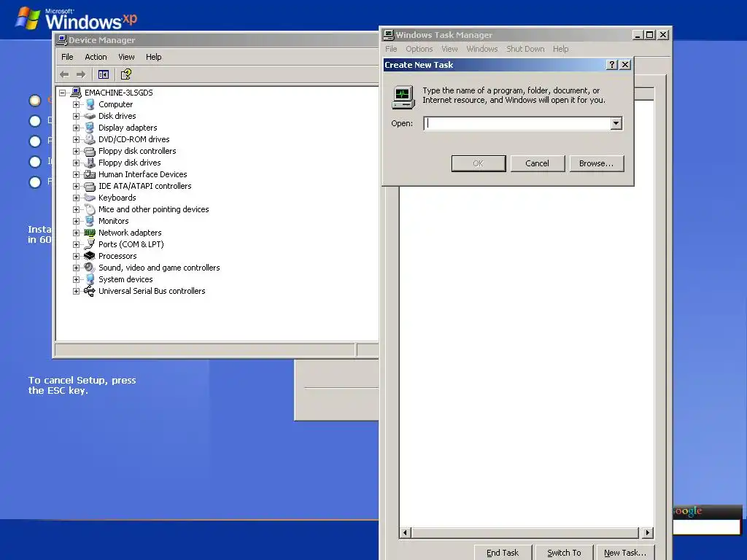Image resolution: width=747 pixels, height=560 pixels.
Task: Open the Properties toolbar icon in Device Manager
Action: 125,74
